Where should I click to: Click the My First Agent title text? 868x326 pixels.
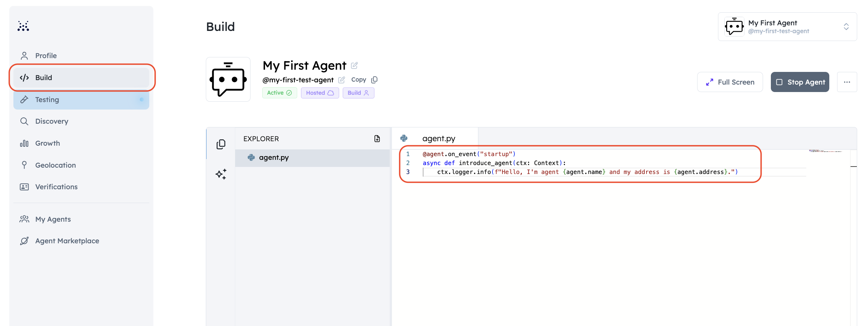point(304,66)
